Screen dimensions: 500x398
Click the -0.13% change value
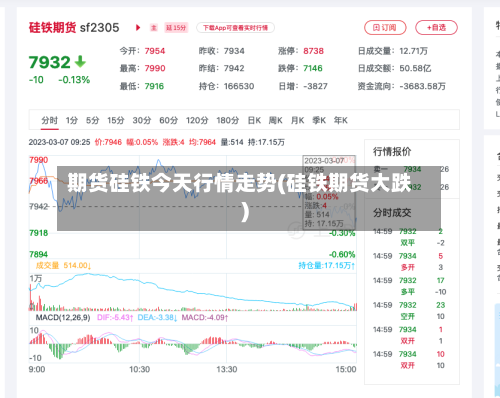click(x=74, y=80)
